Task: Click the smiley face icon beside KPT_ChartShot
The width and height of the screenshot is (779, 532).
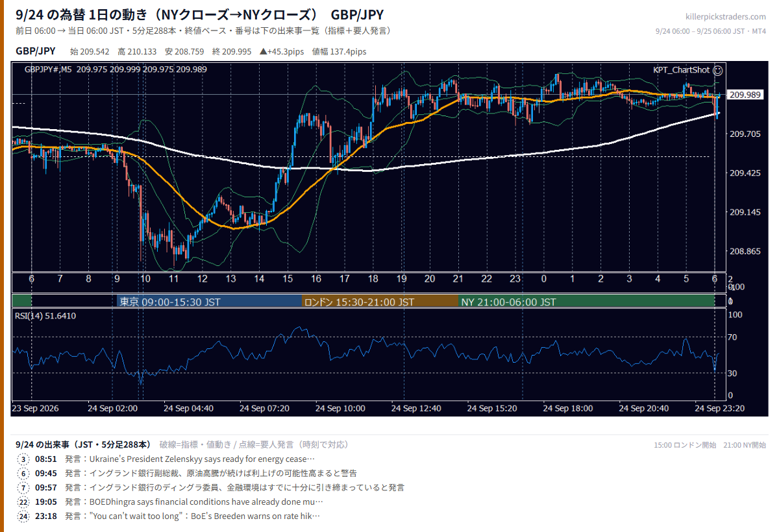Action: [x=718, y=70]
